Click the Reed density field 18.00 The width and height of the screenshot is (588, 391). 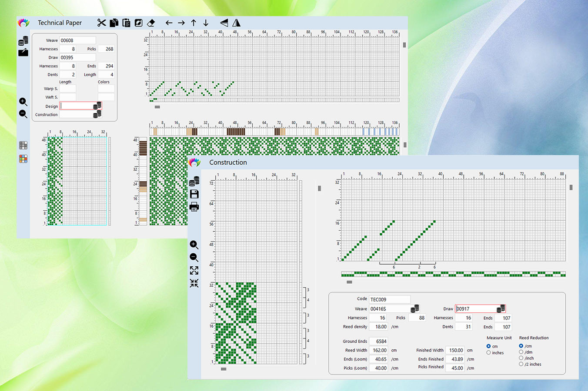[378, 327]
